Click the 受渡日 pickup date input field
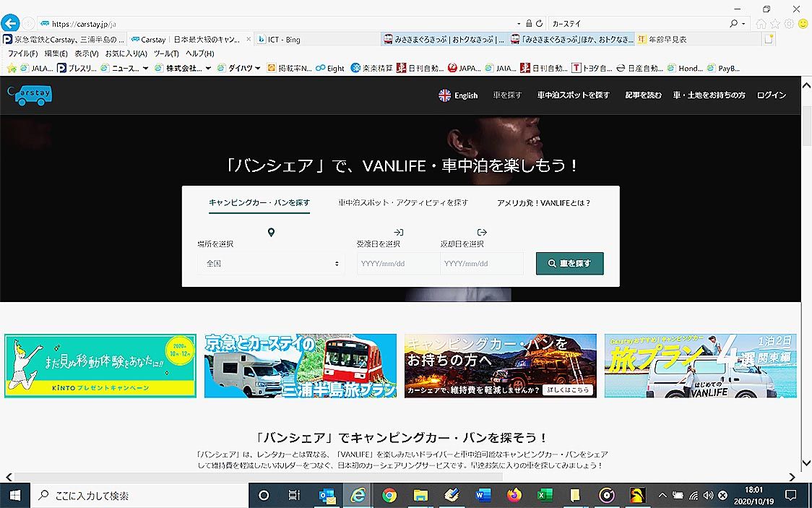 pyautogui.click(x=398, y=264)
